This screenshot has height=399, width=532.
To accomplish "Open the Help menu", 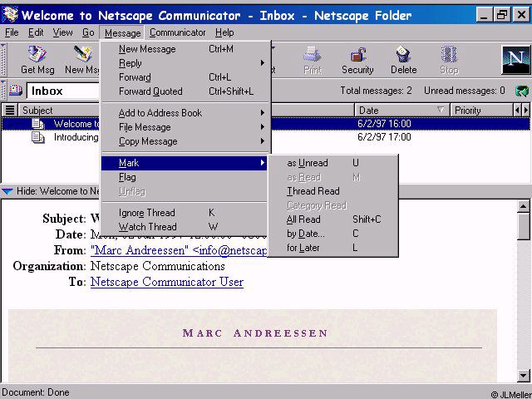I will click(224, 32).
